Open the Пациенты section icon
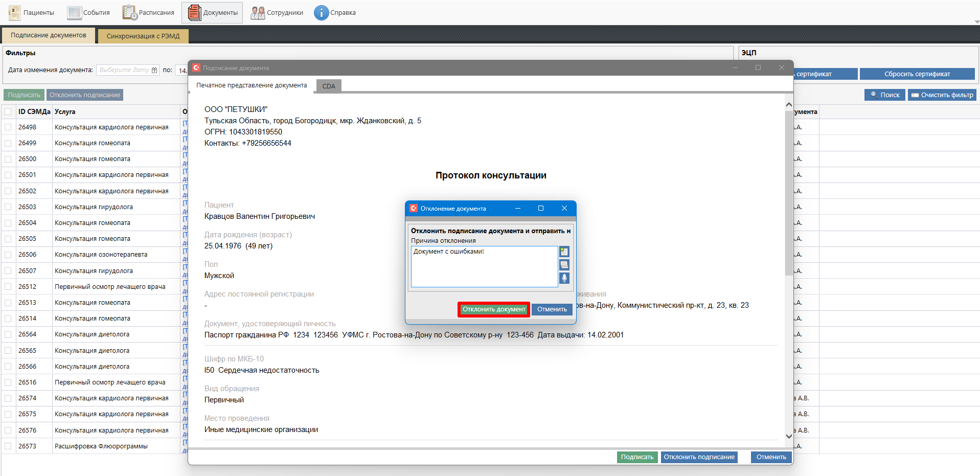This screenshot has height=476, width=980. (x=15, y=13)
